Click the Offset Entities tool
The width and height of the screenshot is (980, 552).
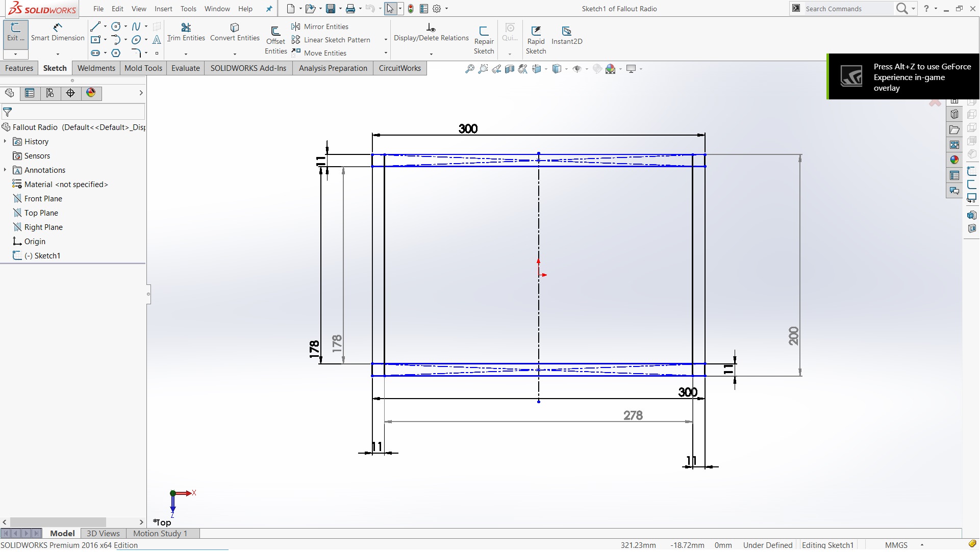pyautogui.click(x=276, y=37)
